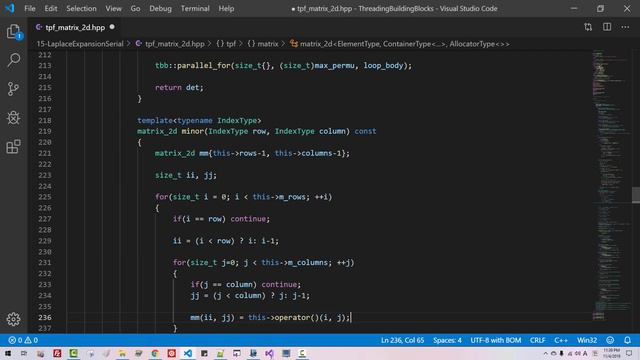This screenshot has width=640, height=360.
Task: Click Visual Studio Code icon on taskbar
Action: [187, 353]
